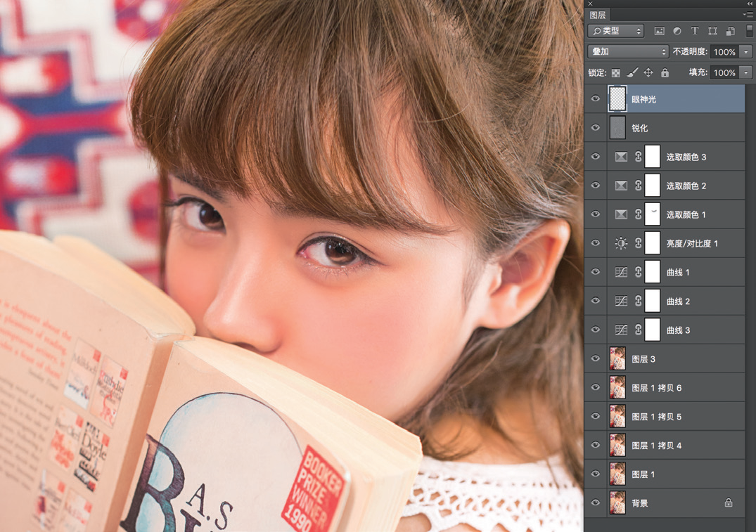Hide the 亮度/对比度 1 layer
Image resolution: width=756 pixels, height=532 pixels.
click(x=596, y=243)
